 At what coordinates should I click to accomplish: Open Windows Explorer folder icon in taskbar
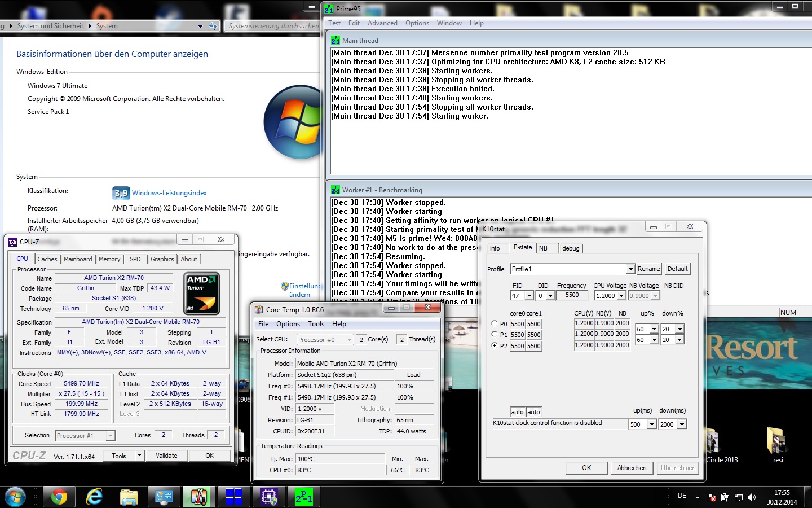[129, 497]
